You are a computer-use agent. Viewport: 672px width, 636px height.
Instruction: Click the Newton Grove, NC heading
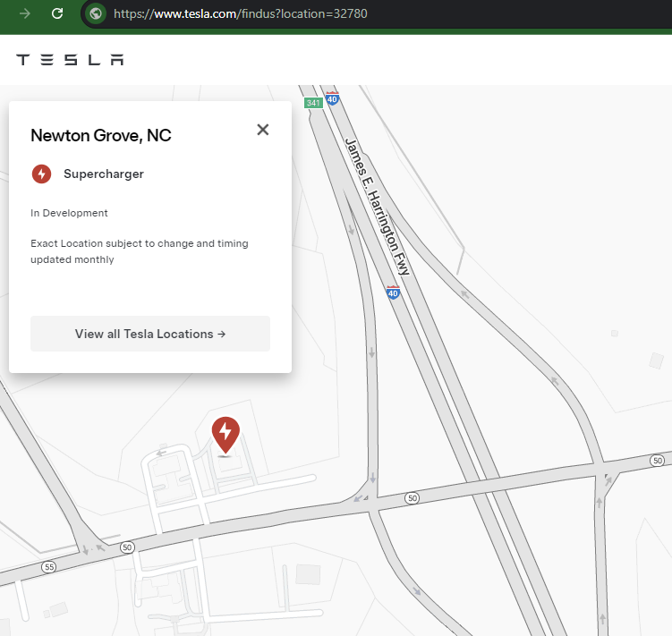point(101,135)
